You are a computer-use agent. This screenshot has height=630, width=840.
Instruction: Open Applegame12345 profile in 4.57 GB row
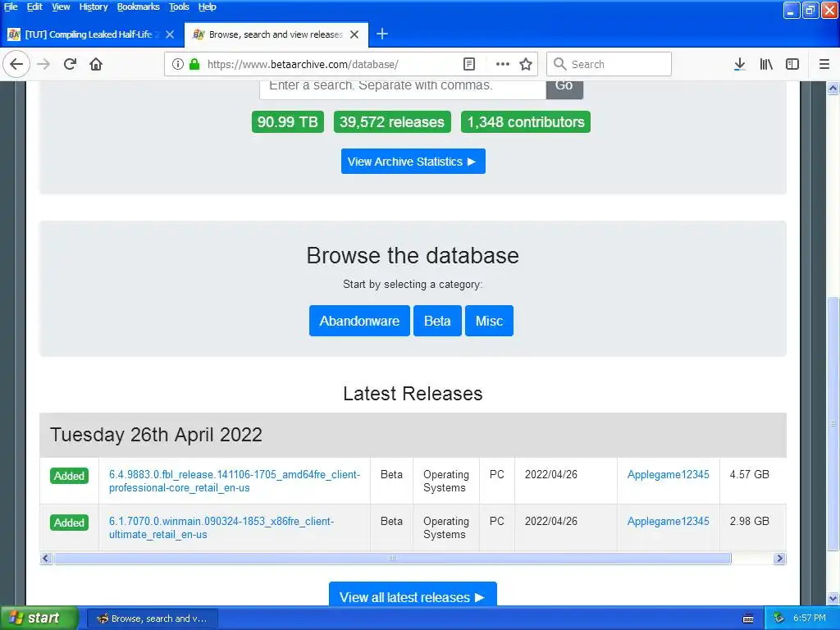(668, 475)
